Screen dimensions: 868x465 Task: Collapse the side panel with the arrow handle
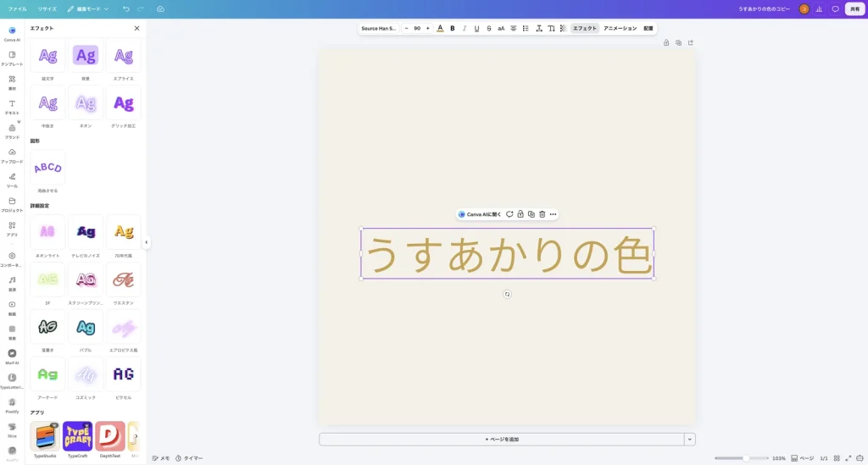pyautogui.click(x=146, y=242)
